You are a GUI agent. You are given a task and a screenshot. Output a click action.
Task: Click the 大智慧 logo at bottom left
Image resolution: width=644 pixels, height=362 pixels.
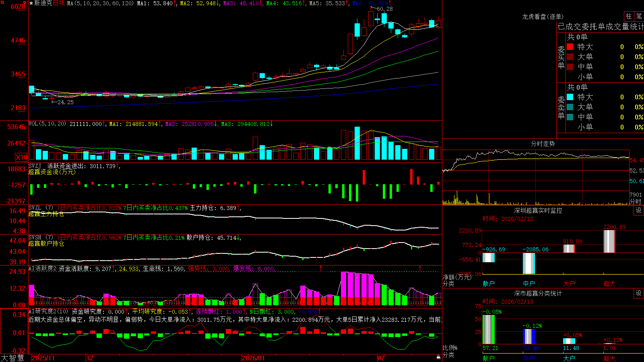[x=12, y=358]
